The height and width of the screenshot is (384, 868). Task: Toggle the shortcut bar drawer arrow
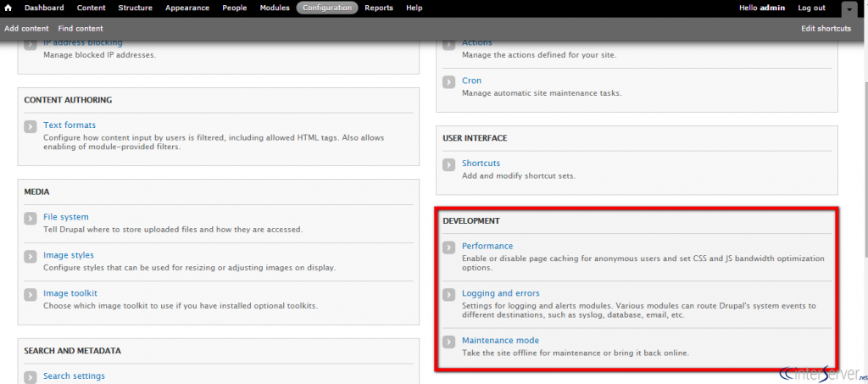pos(848,8)
